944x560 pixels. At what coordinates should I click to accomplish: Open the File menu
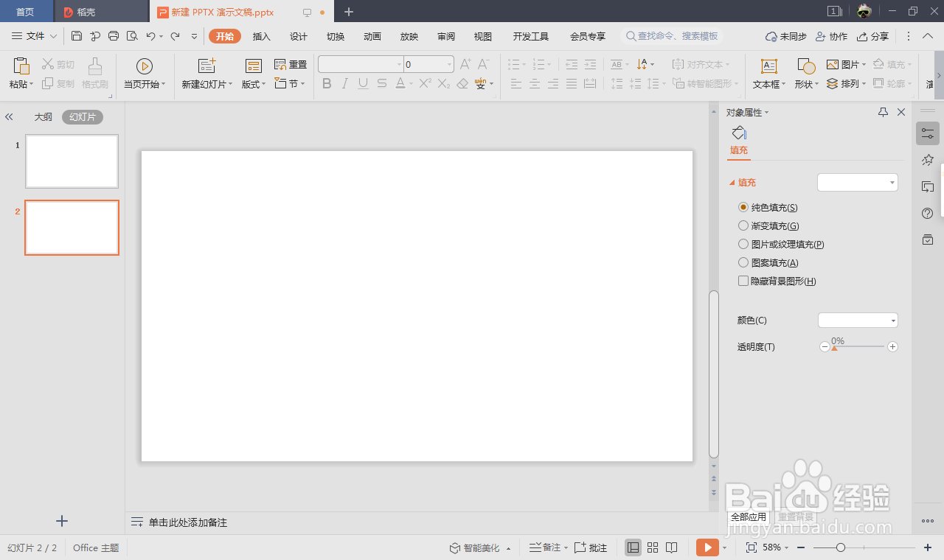(x=34, y=36)
